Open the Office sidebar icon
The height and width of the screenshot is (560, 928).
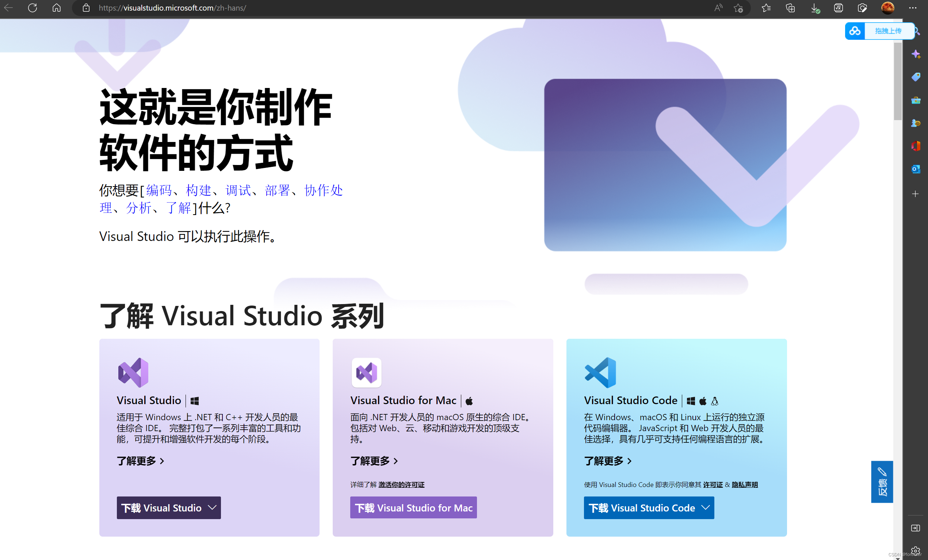point(916,146)
